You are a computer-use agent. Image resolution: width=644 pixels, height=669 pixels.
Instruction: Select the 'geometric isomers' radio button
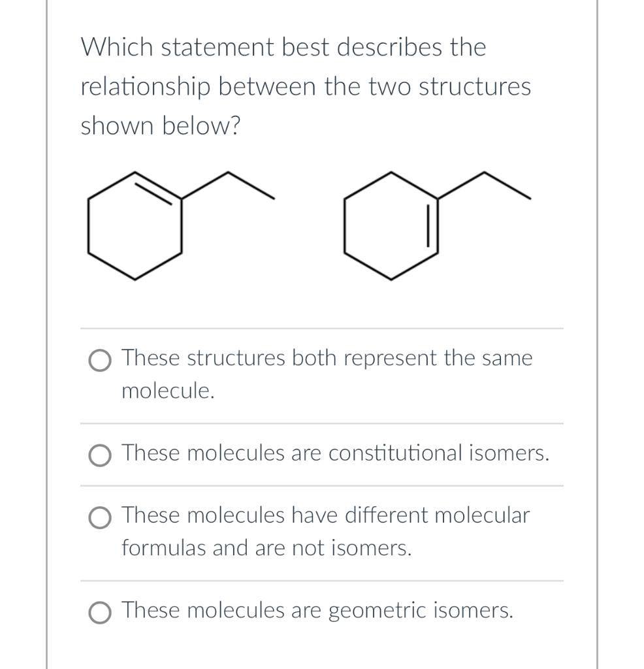click(x=99, y=613)
